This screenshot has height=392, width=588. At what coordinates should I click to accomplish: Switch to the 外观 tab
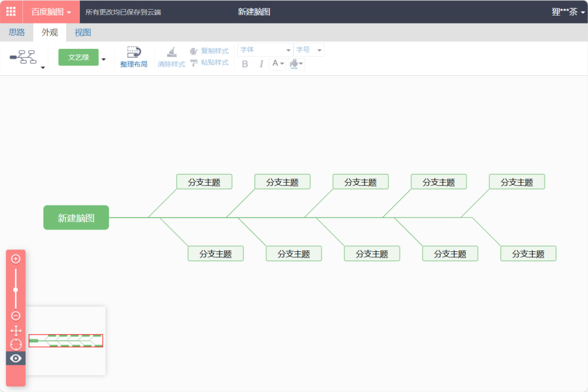pyautogui.click(x=49, y=32)
